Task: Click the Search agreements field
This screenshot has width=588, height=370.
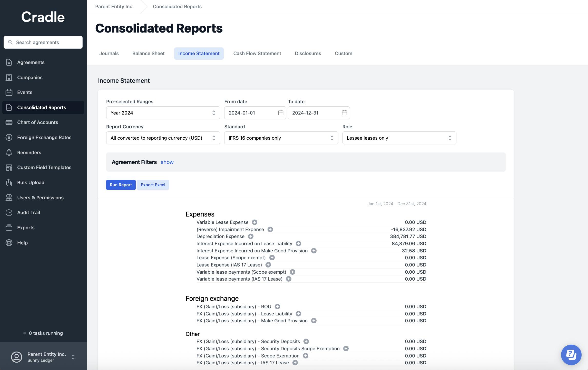Action: coord(43,42)
